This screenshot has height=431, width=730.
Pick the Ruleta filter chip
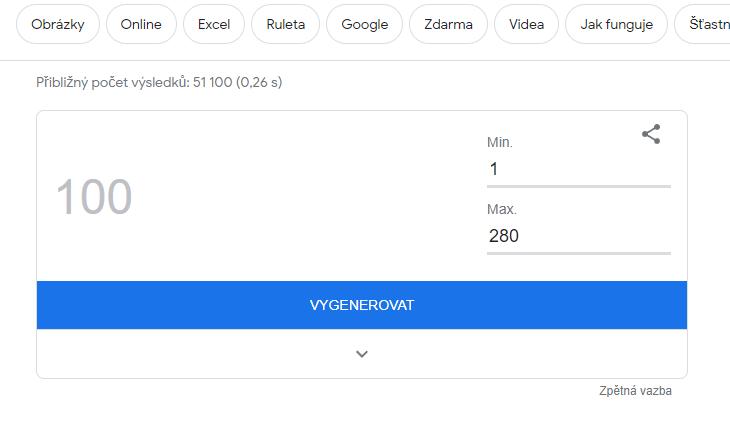click(x=285, y=25)
